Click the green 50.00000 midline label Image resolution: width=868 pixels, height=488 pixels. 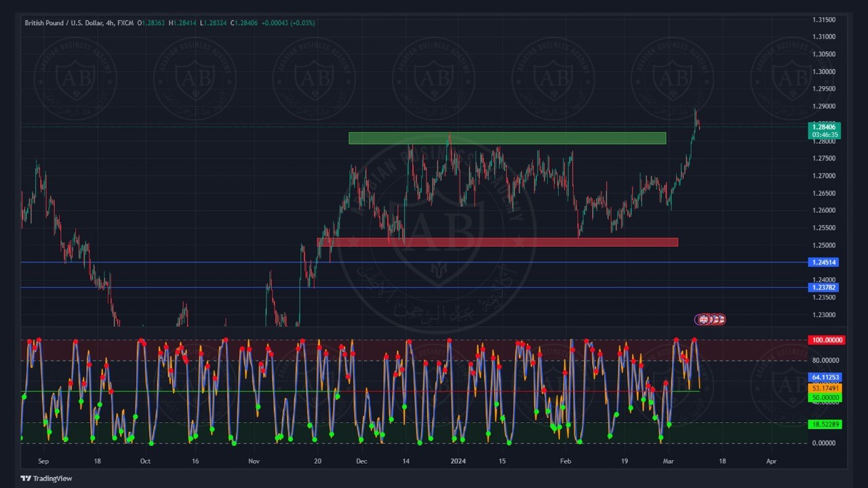pos(825,398)
